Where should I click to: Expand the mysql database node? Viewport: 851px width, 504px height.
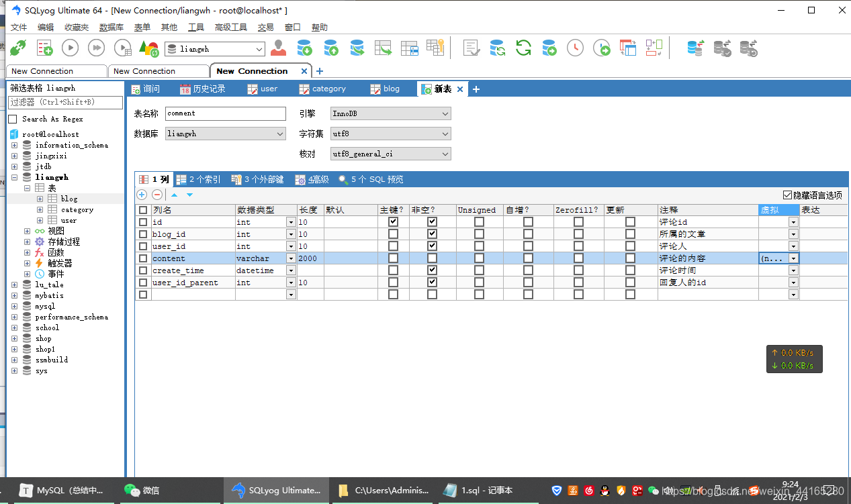pyautogui.click(x=15, y=306)
